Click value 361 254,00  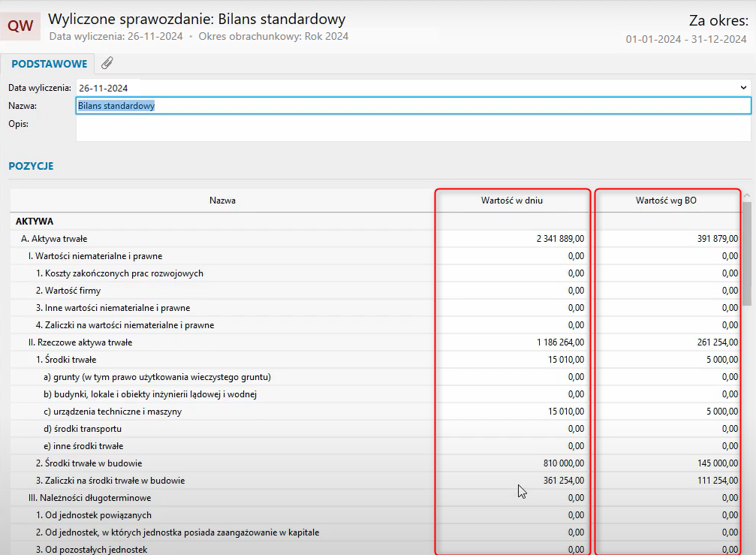[564, 481]
